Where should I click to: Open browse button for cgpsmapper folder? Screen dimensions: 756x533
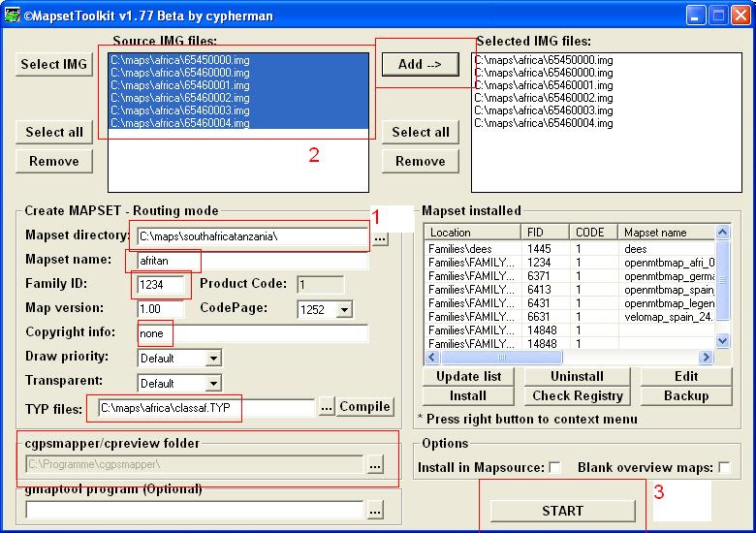(x=375, y=465)
